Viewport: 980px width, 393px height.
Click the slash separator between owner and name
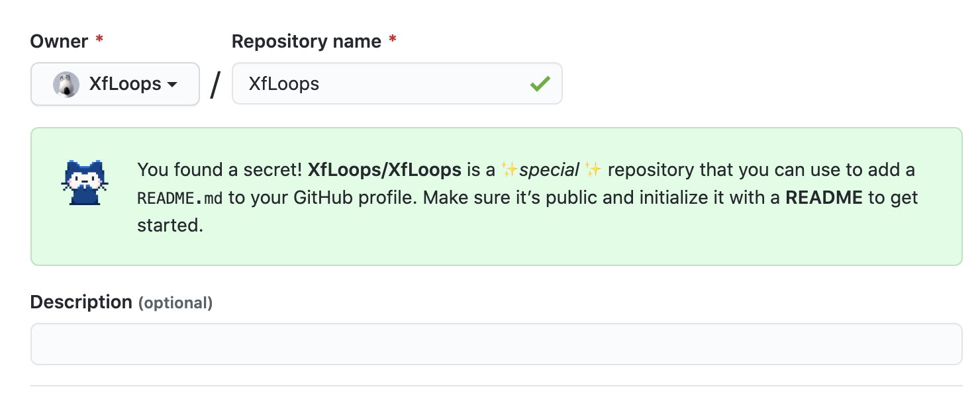(215, 85)
